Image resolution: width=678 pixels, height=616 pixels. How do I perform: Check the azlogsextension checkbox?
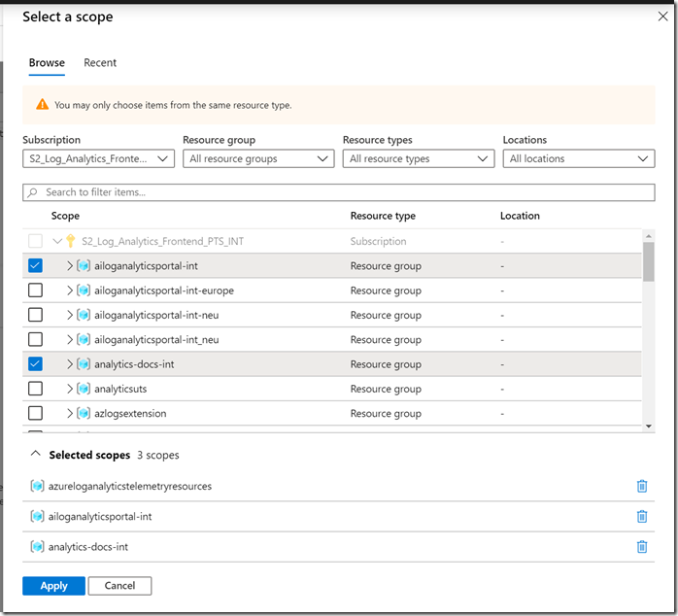click(36, 414)
